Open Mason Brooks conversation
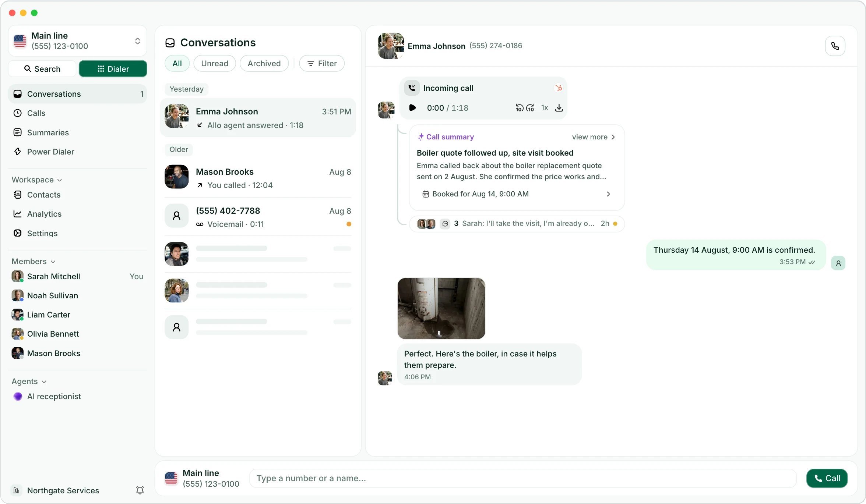 point(258,178)
